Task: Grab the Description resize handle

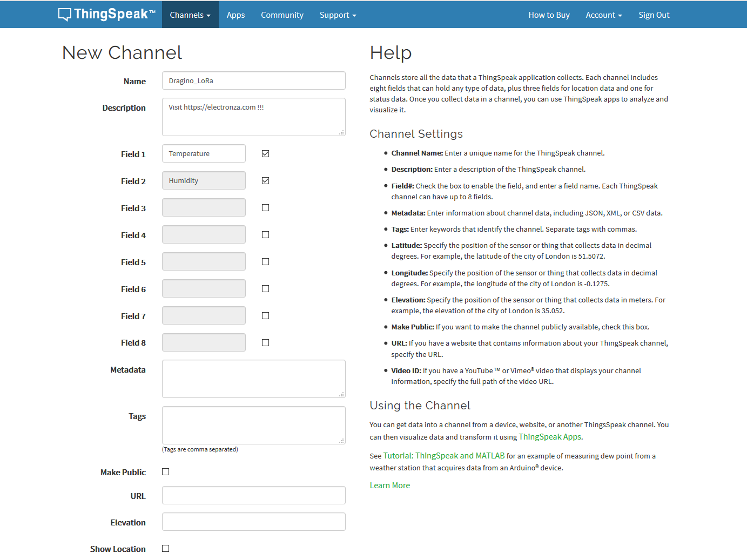Action: click(341, 132)
